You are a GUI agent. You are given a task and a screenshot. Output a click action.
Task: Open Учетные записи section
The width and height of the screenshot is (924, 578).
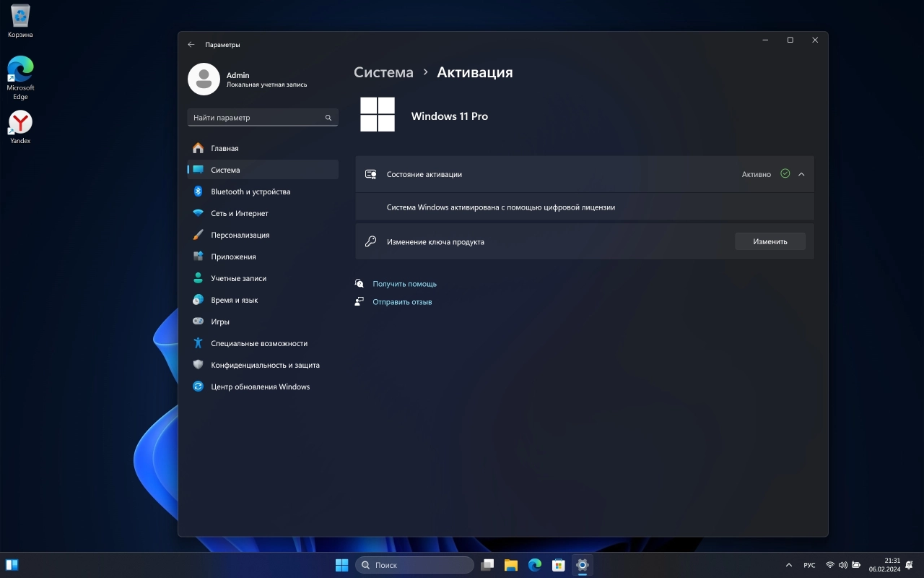click(x=262, y=278)
